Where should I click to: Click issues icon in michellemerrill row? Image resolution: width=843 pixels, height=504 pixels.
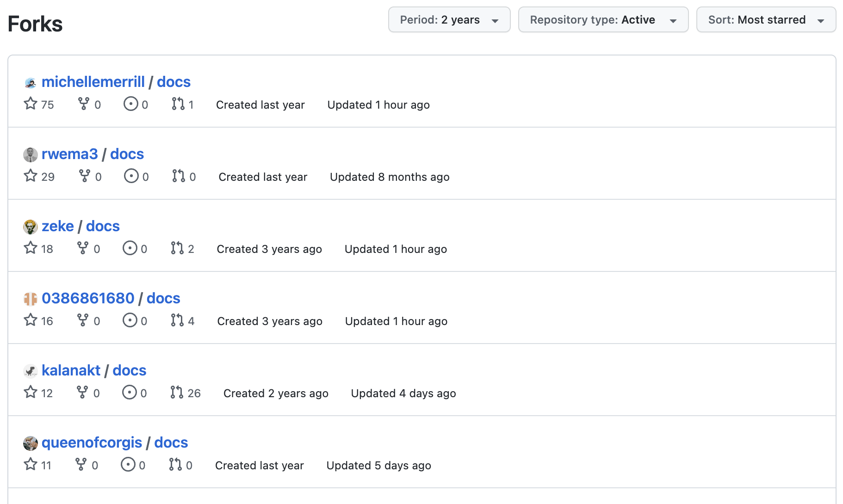pos(131,104)
